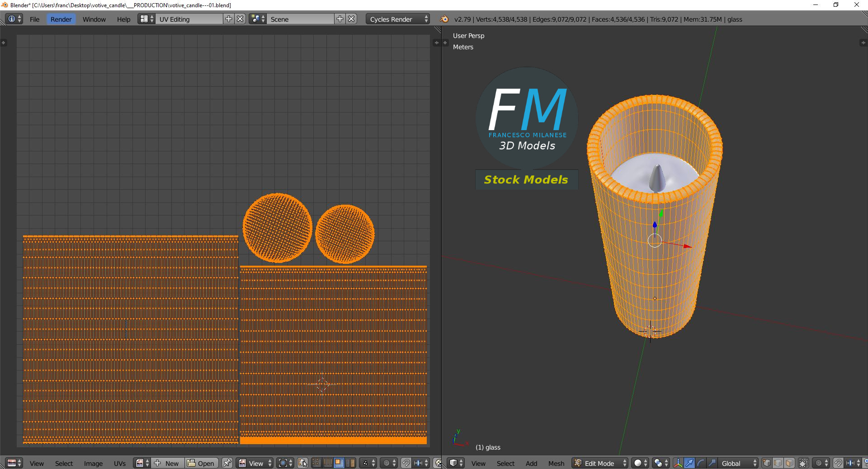
Task: Browse images to link in UV editor
Action: point(142,463)
